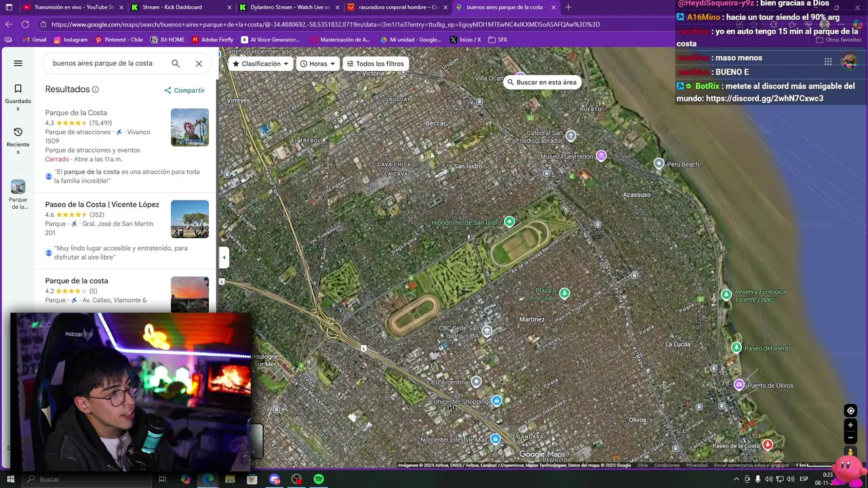Image resolution: width=868 pixels, height=488 pixels.
Task: Open the Paseo de la Costa photo thumbnail
Action: point(190,219)
